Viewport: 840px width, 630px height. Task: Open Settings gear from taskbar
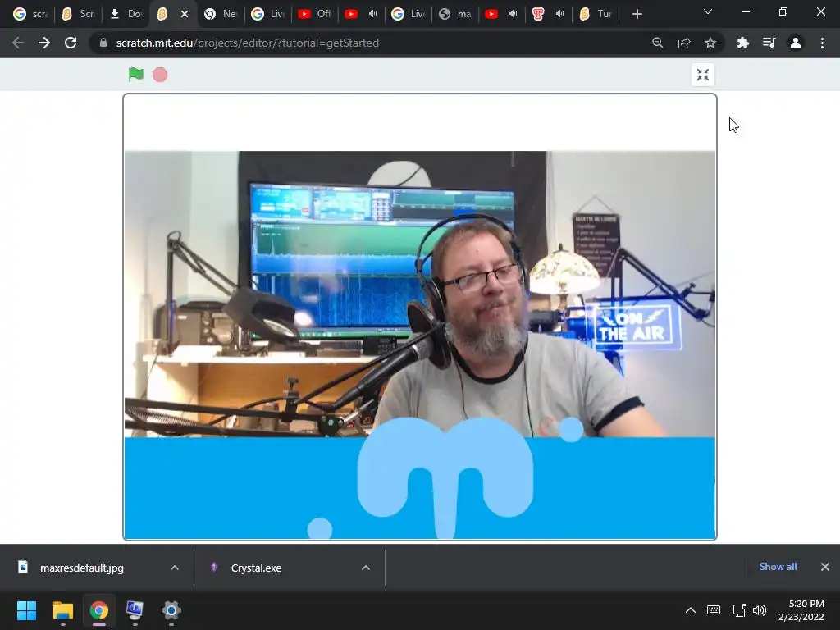(x=171, y=610)
